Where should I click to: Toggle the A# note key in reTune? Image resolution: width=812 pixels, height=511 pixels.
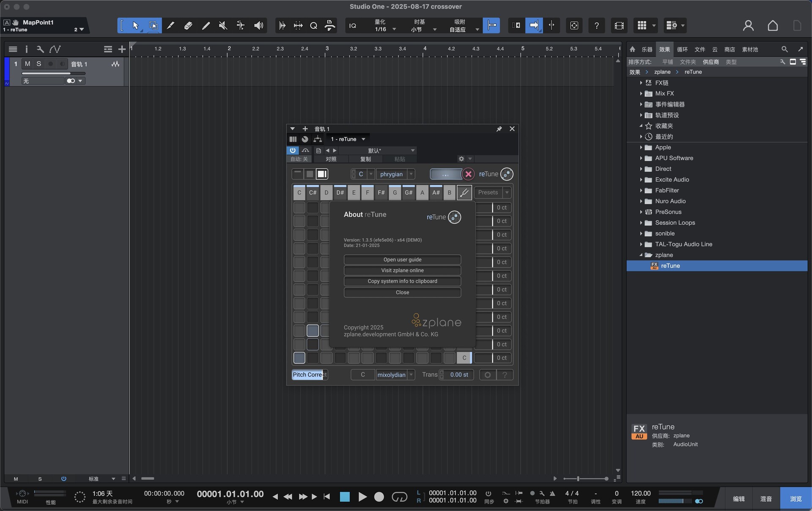pos(436,192)
